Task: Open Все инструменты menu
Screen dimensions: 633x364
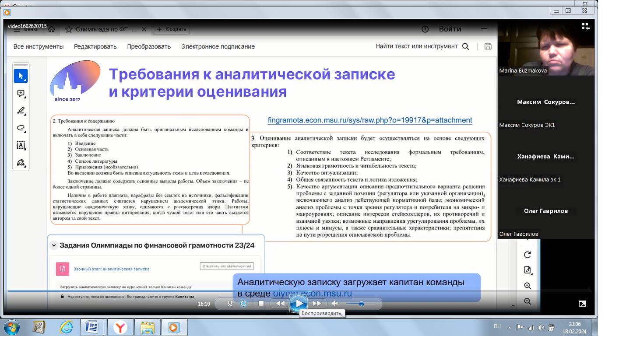Action: [39, 46]
